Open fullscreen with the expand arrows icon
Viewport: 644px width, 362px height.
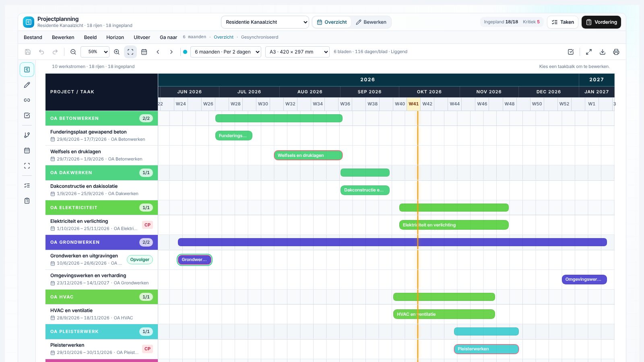589,52
